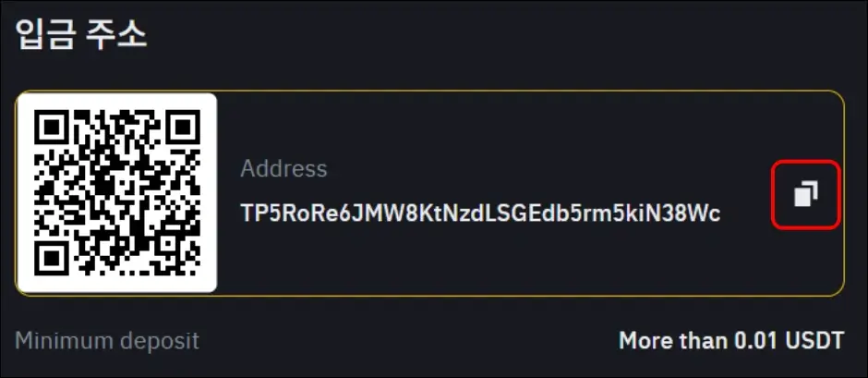Image resolution: width=868 pixels, height=378 pixels.
Task: Click the More than 0.01 USDT value
Action: coord(731,340)
